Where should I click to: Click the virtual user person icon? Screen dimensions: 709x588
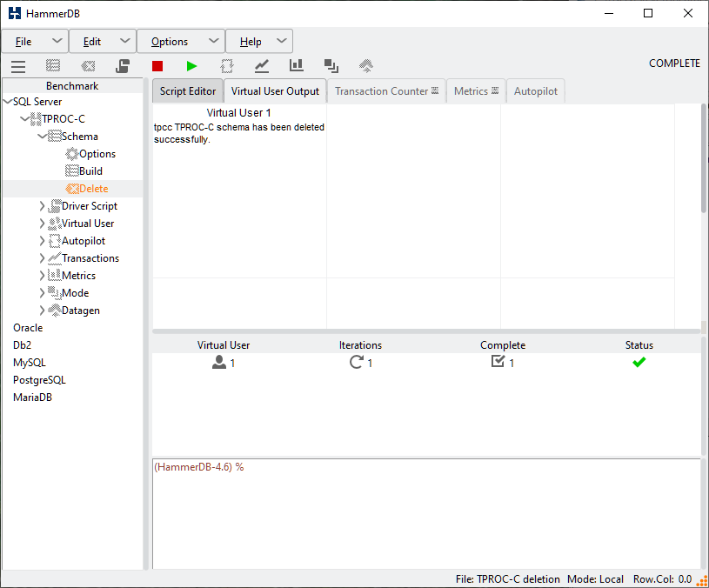pyautogui.click(x=219, y=363)
